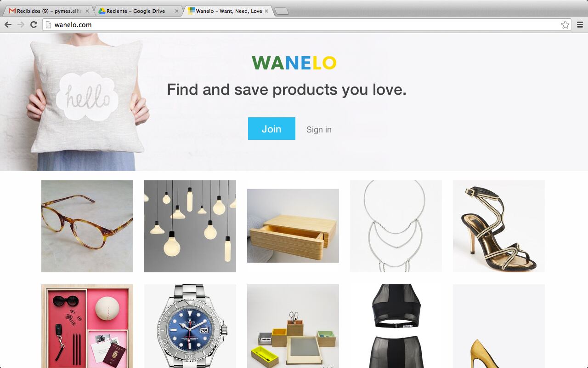
Task: Open the wooden wall drawer product
Action: (293, 226)
